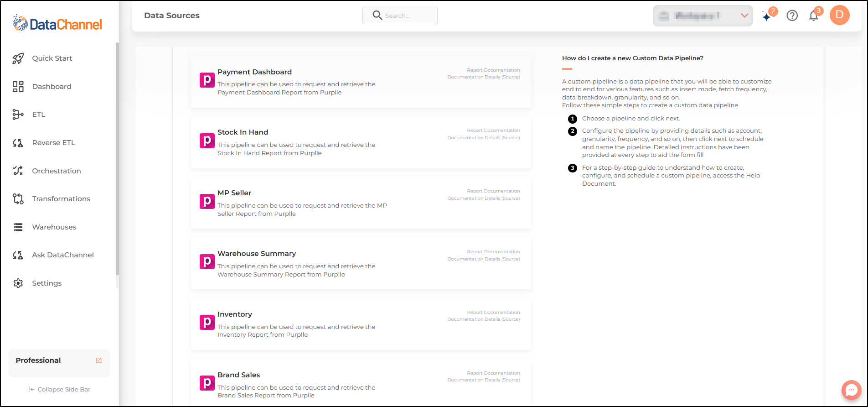Open Report Documentation for Stock In Hand
The image size is (868, 407).
pos(493,130)
